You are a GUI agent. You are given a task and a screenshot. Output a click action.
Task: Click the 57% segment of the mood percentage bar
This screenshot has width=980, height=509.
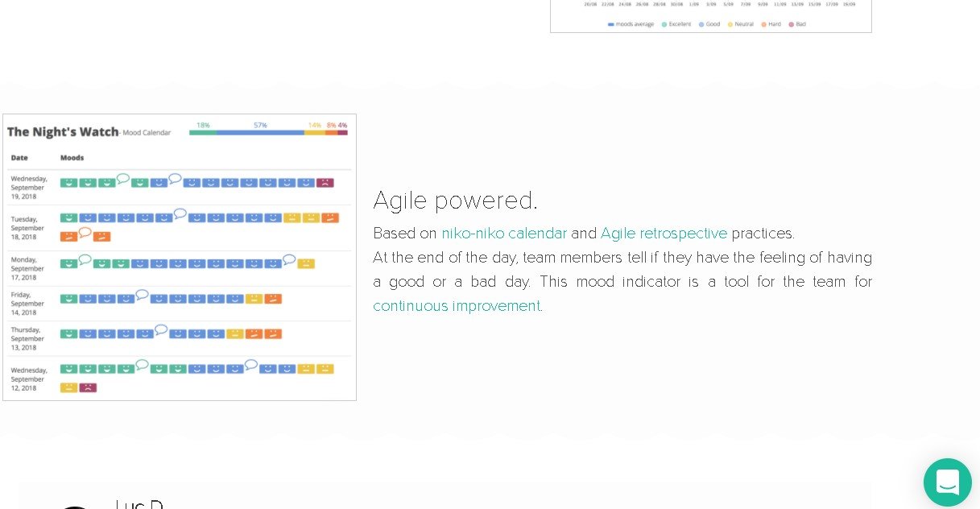tap(260, 132)
